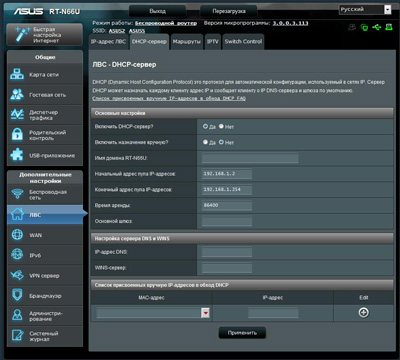
Task: Click the starting IP pool address field
Action: pyautogui.click(x=227, y=174)
